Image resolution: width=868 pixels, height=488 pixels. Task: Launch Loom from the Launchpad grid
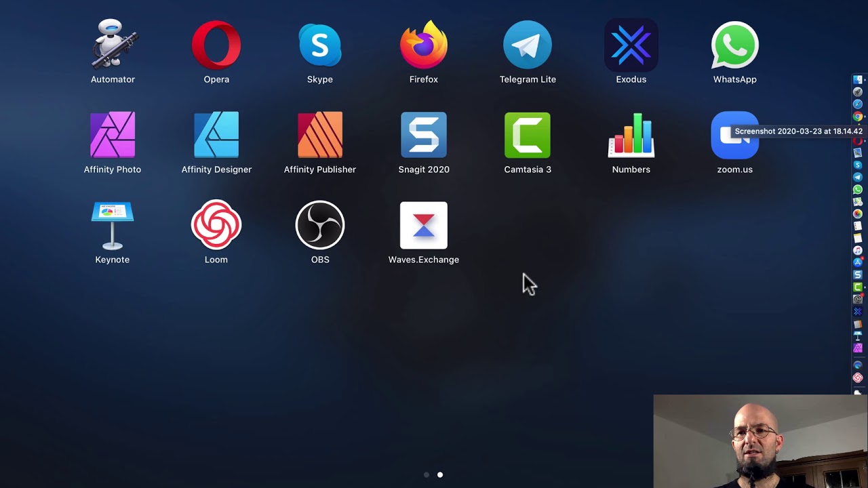coord(216,225)
